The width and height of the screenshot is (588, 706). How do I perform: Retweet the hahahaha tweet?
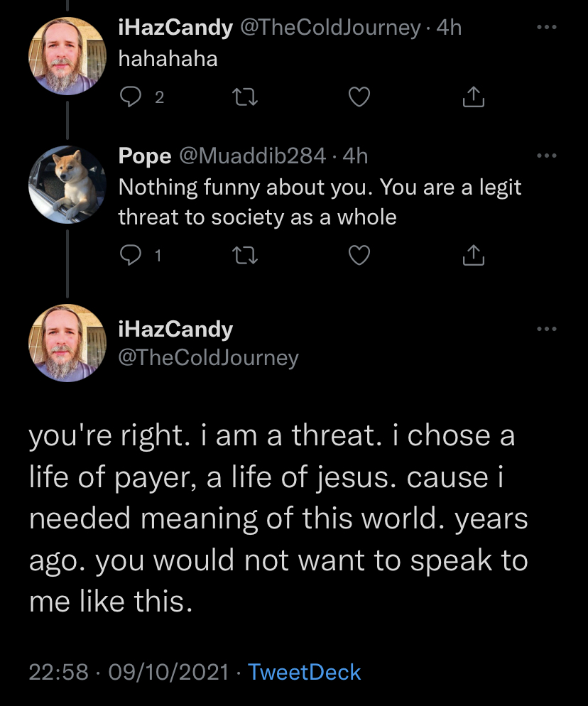pos(244,97)
